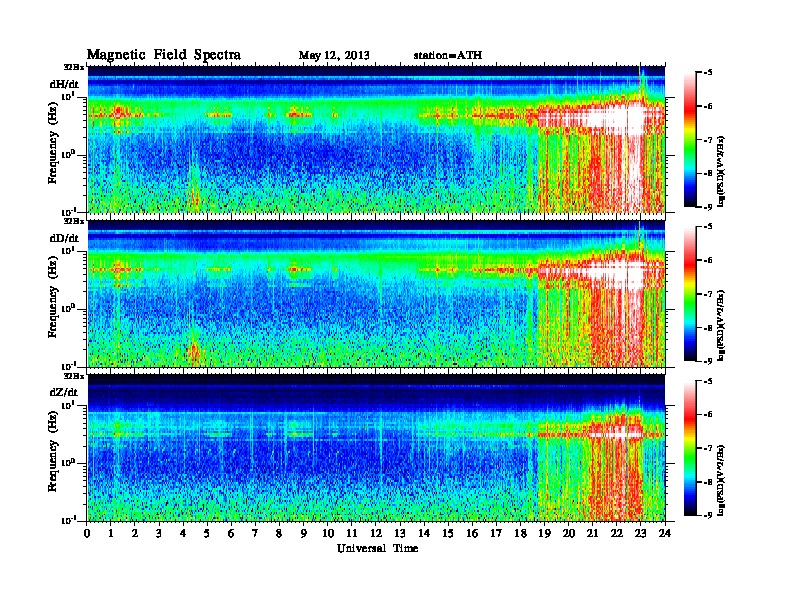The width and height of the screenshot is (792, 612).
Task: Click hour 5 on the Universal Time axis
Action: tap(208, 533)
